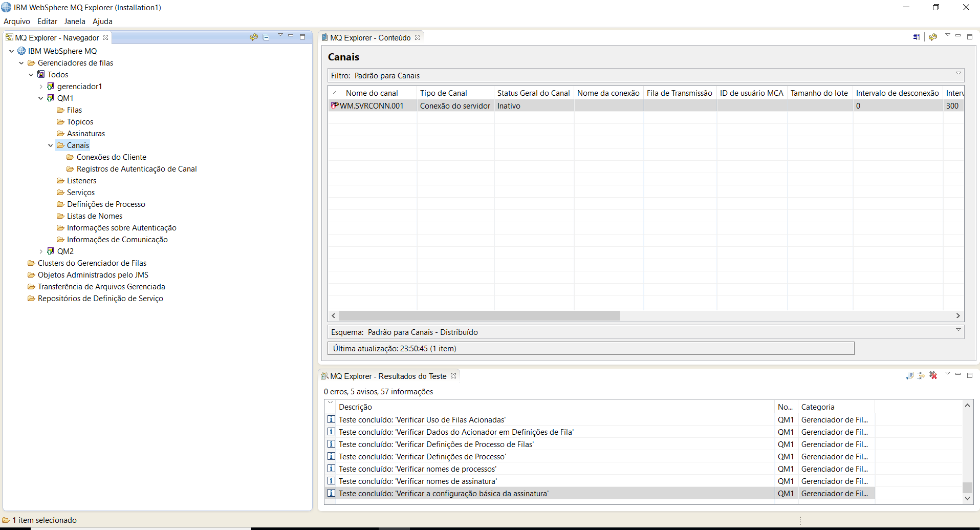Remove all test results with red X icon
Image resolution: width=980 pixels, height=530 pixels.
933,375
